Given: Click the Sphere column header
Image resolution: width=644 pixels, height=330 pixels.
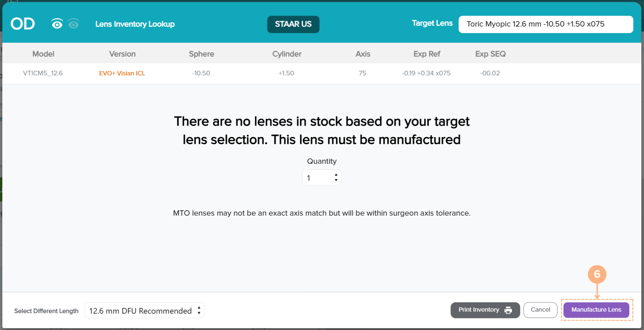Looking at the screenshot, I should point(201,54).
